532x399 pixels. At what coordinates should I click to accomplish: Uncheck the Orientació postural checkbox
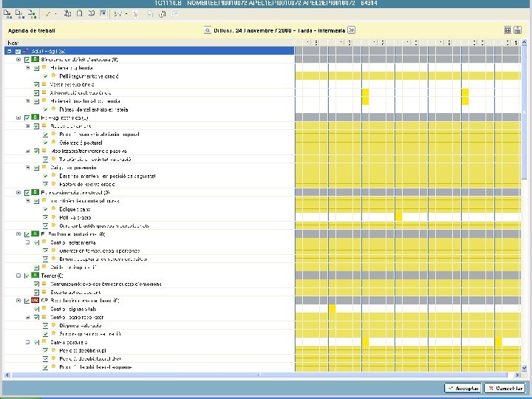46,143
